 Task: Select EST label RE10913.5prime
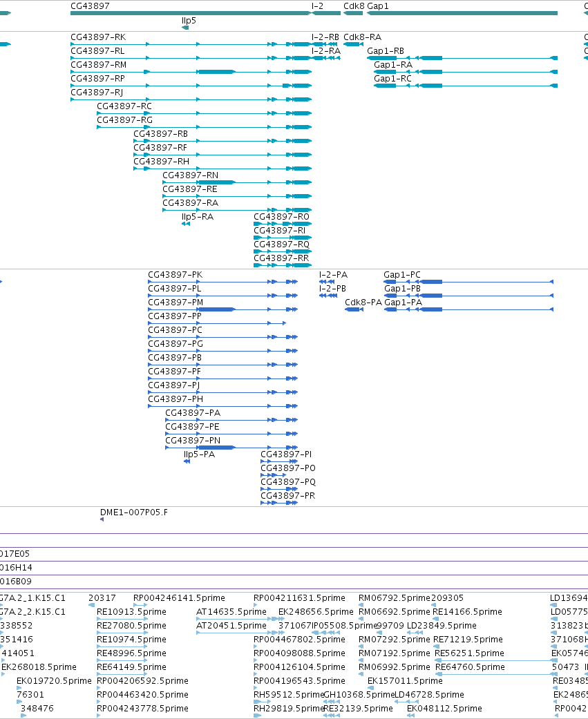132,612
